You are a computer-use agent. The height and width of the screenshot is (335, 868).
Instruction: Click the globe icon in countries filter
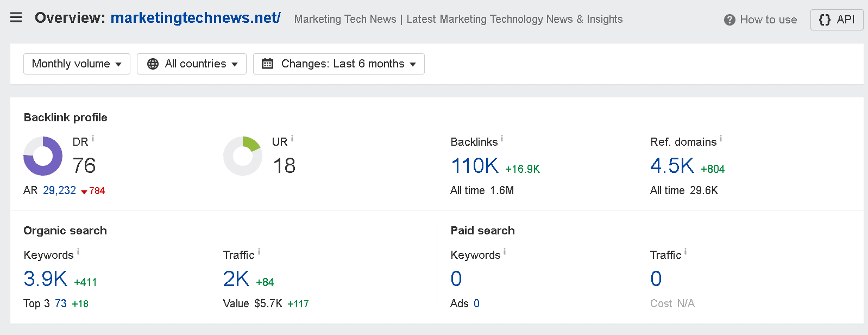click(153, 64)
